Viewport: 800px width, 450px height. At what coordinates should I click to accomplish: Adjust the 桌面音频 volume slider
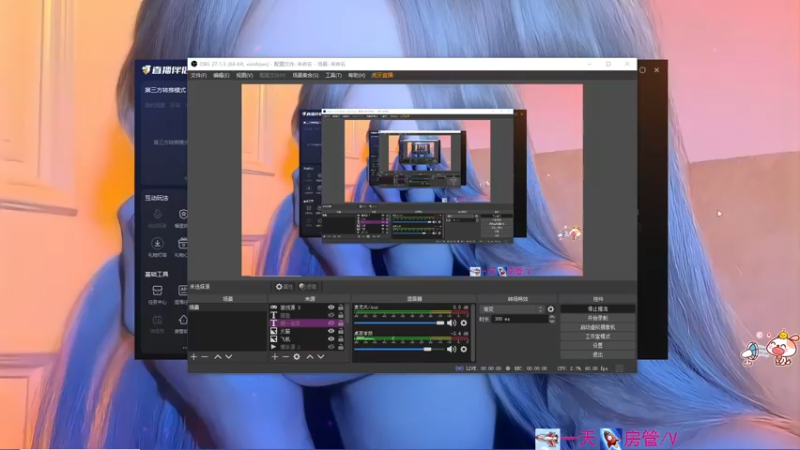click(x=399, y=349)
